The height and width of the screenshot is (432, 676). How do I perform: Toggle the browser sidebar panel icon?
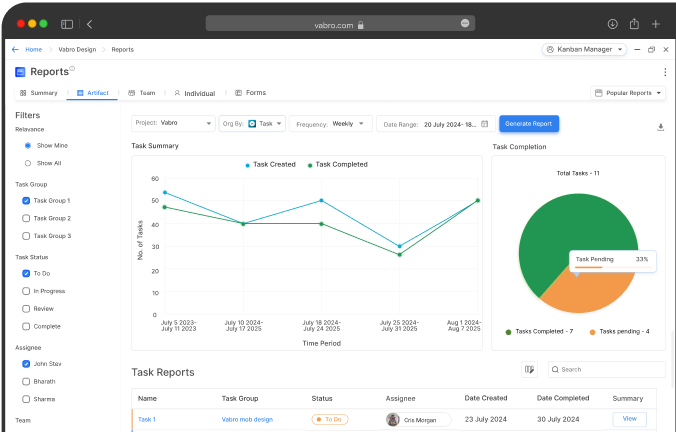click(x=67, y=23)
